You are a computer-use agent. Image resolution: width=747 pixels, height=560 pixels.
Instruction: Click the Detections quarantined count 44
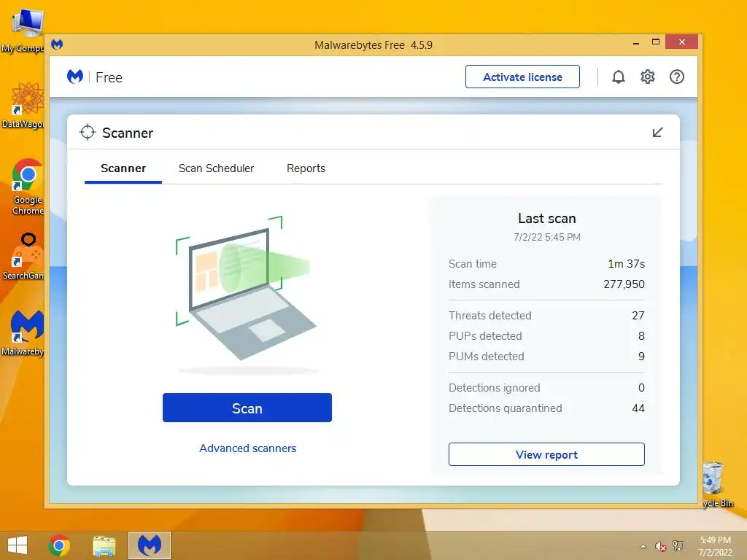pos(638,408)
